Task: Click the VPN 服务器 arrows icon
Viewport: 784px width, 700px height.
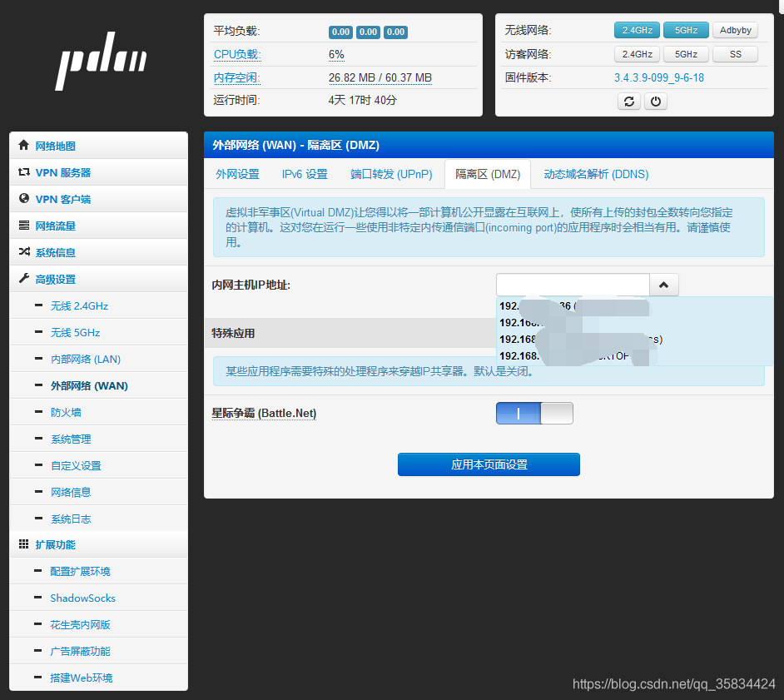Action: [23, 172]
